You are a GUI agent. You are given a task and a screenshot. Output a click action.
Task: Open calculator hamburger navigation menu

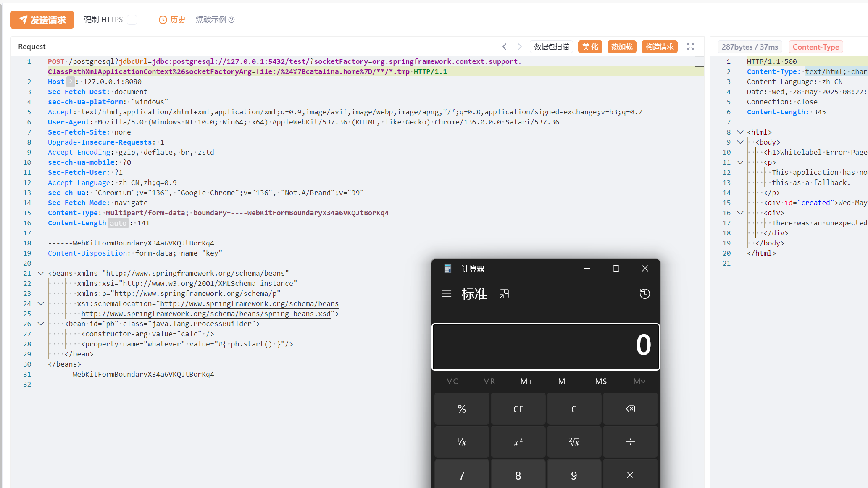(447, 294)
